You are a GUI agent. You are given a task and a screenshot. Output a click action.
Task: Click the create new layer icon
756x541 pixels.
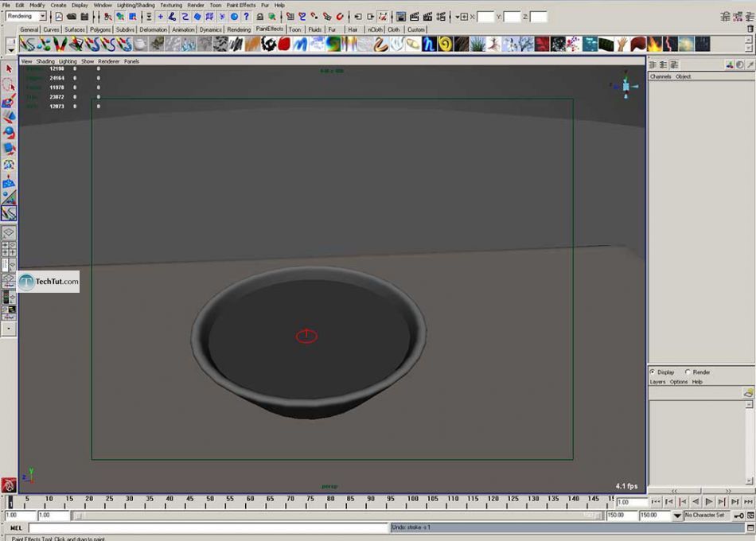747,392
